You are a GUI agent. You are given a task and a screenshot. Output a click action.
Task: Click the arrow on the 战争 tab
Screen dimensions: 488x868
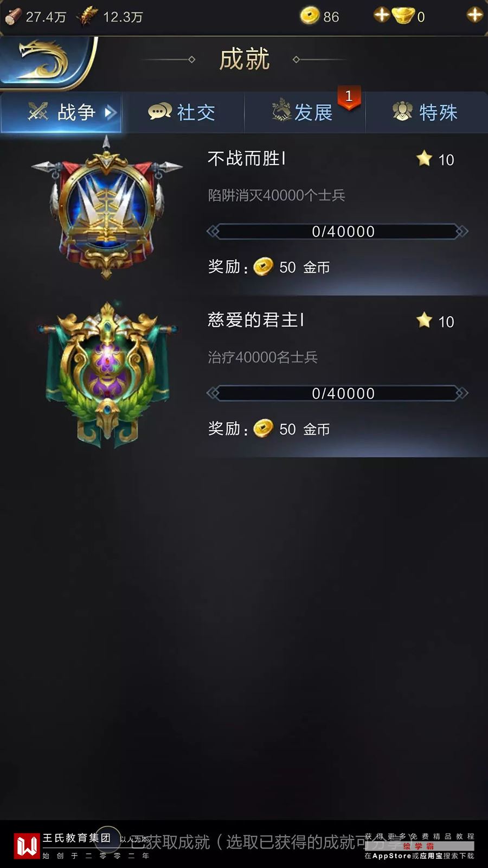pyautogui.click(x=110, y=112)
